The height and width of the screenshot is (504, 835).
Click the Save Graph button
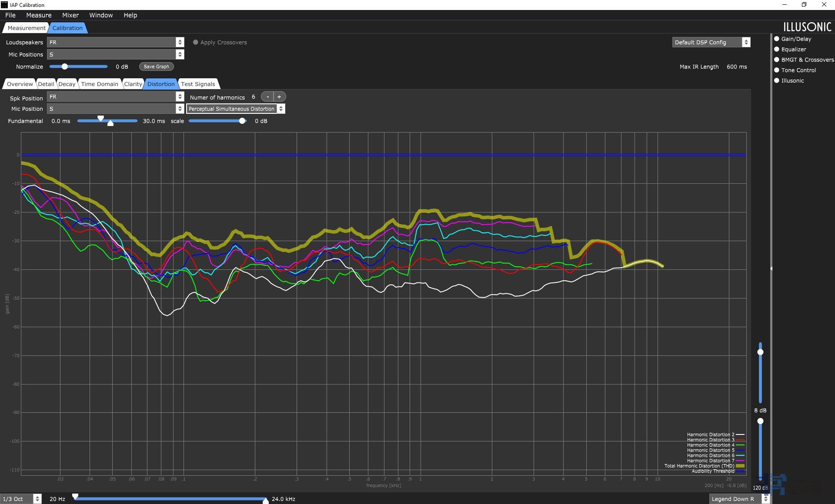coord(156,66)
